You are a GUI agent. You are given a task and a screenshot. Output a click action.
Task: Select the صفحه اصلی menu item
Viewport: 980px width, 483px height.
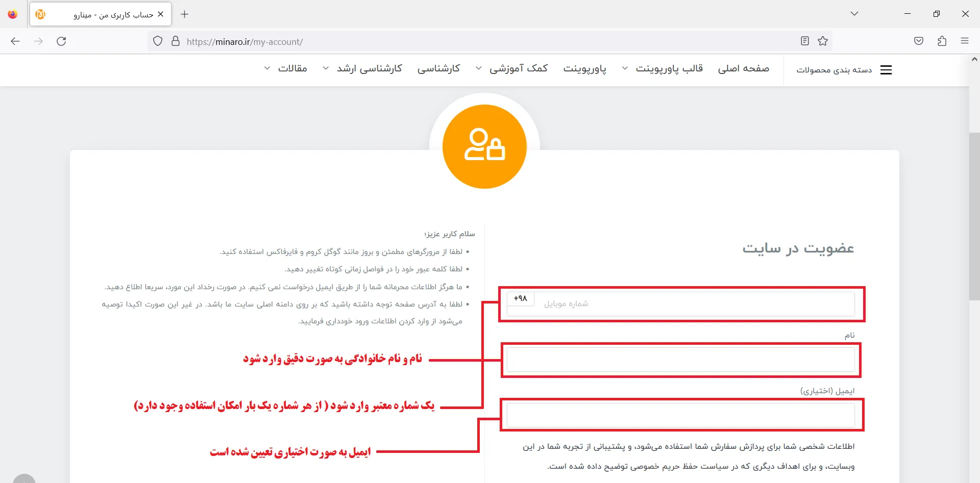pyautogui.click(x=744, y=68)
